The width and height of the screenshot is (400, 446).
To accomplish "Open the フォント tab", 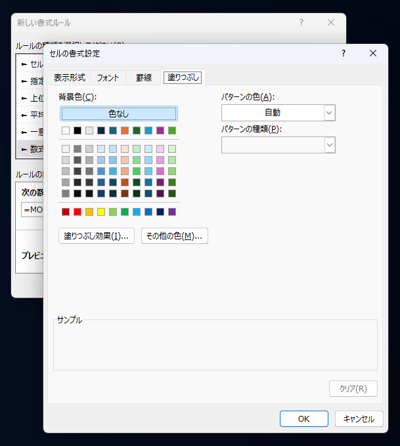I will (x=108, y=78).
